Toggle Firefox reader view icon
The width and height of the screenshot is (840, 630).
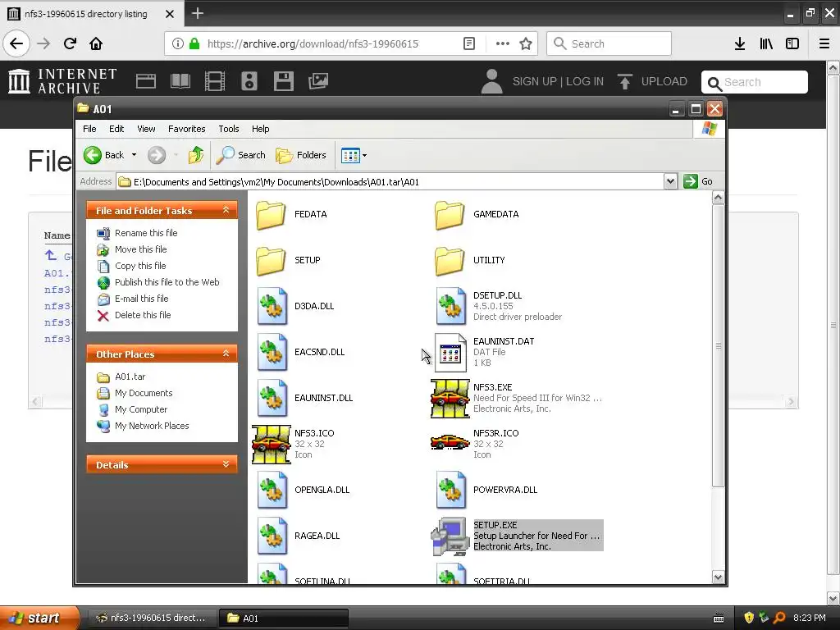[x=468, y=43]
